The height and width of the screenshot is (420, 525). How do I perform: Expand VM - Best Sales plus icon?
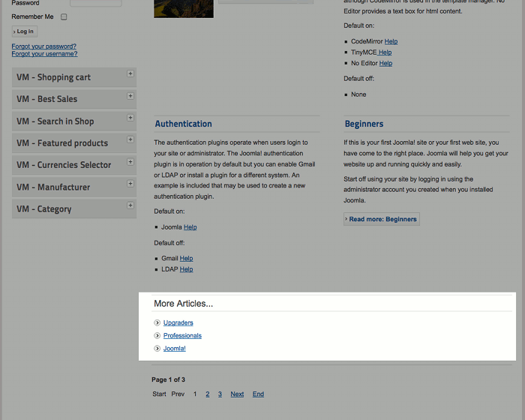[130, 96]
